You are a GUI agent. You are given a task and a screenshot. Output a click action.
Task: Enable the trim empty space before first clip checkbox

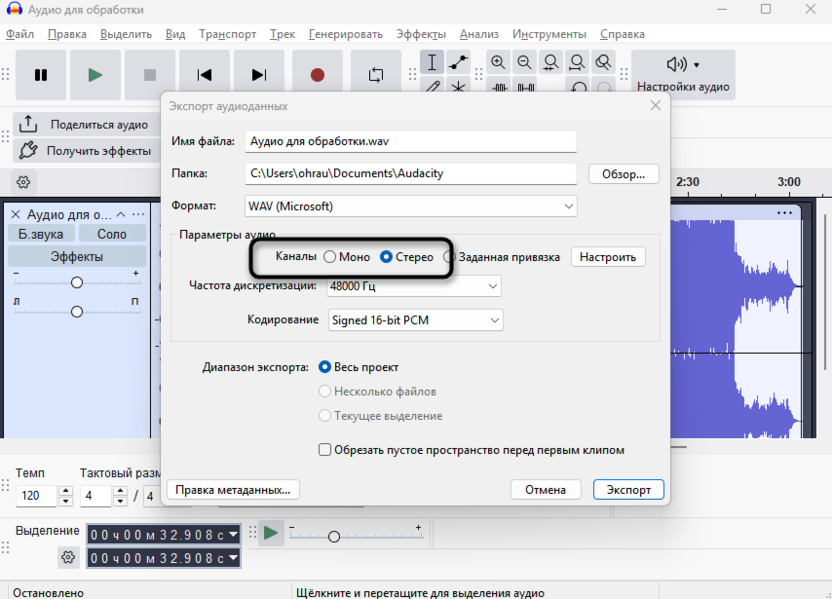324,450
